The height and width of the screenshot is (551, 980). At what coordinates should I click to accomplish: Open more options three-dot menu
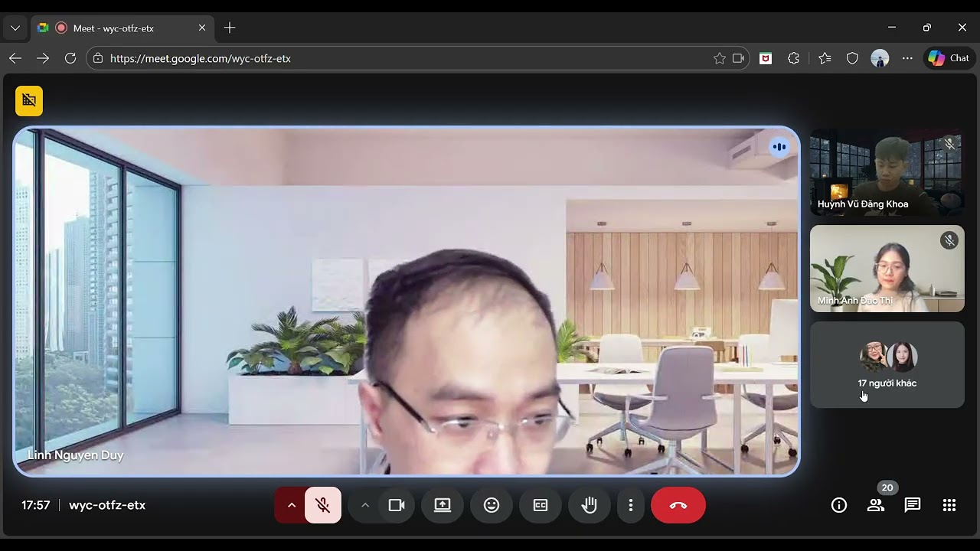click(x=631, y=505)
